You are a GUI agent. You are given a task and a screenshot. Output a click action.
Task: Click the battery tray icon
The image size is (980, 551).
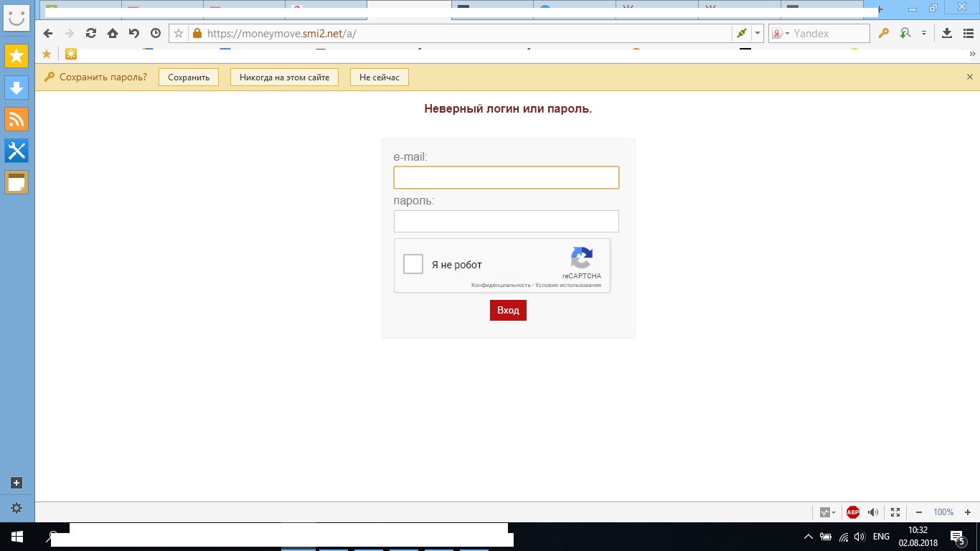826,537
